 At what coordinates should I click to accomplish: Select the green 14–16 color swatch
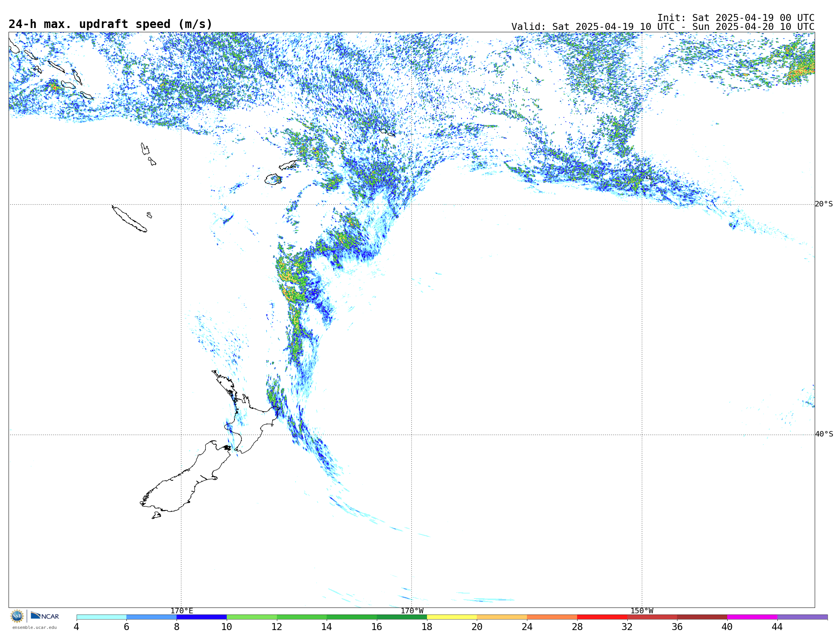352,617
